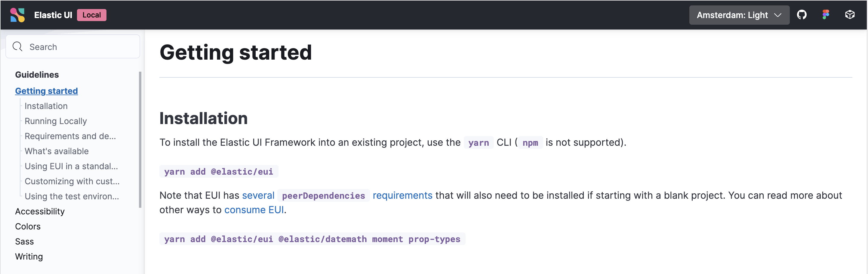Viewport: 868px width, 274px height.
Task: Open the Writing guidelines page
Action: [x=29, y=257]
